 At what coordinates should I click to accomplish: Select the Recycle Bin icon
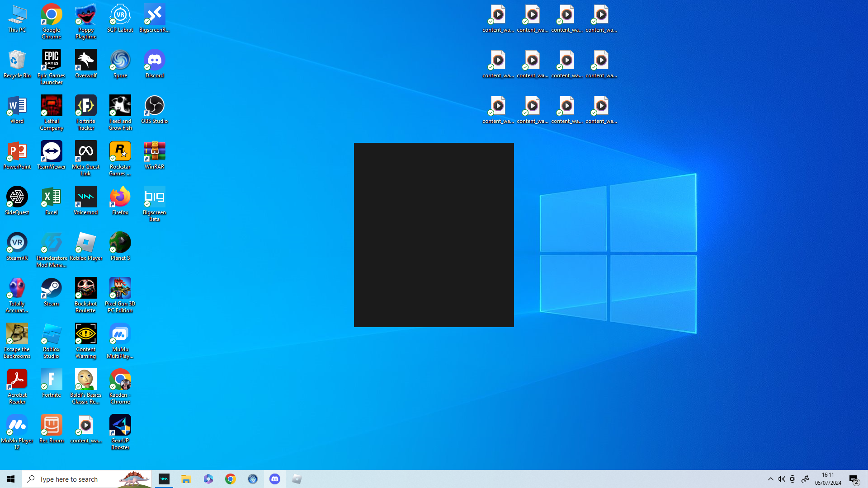(17, 64)
